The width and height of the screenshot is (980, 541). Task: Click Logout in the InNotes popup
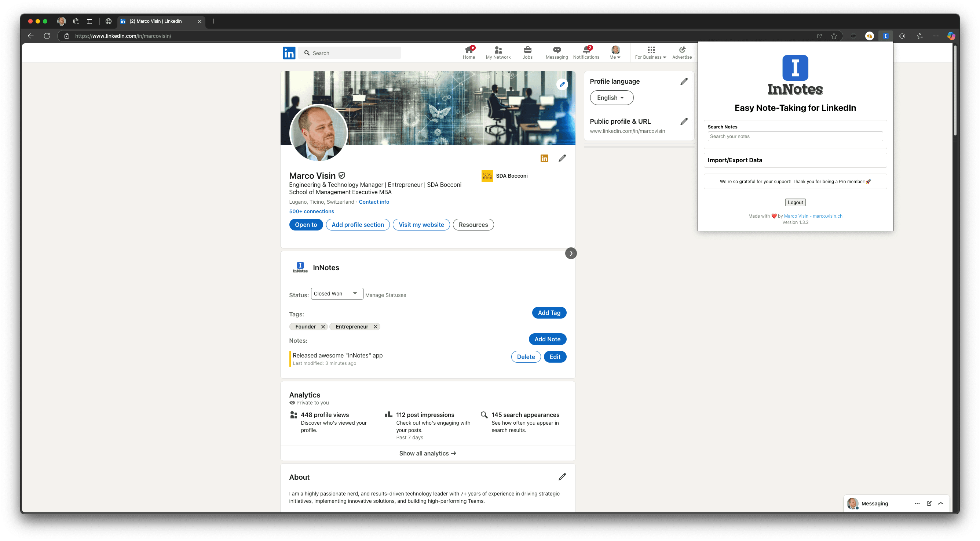pyautogui.click(x=795, y=202)
